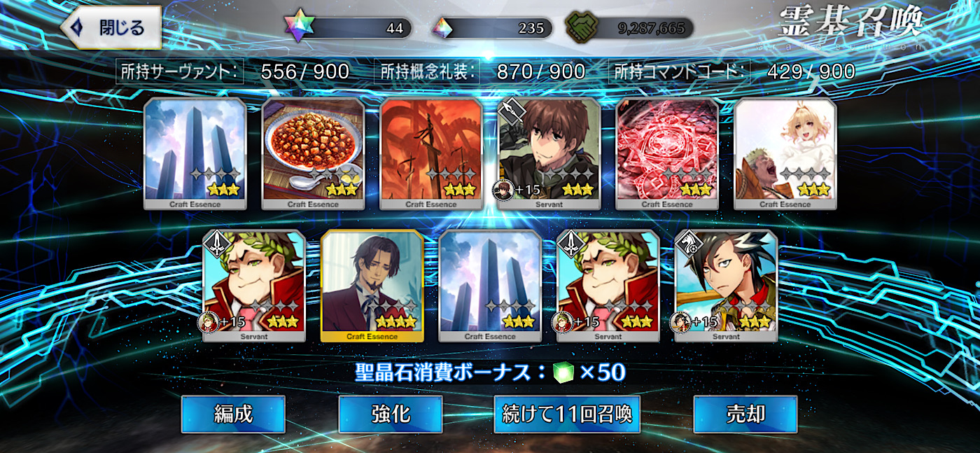The image size is (980, 453).
Task: Tap Rider class icon on black-haired servant
Action: [x=687, y=243]
